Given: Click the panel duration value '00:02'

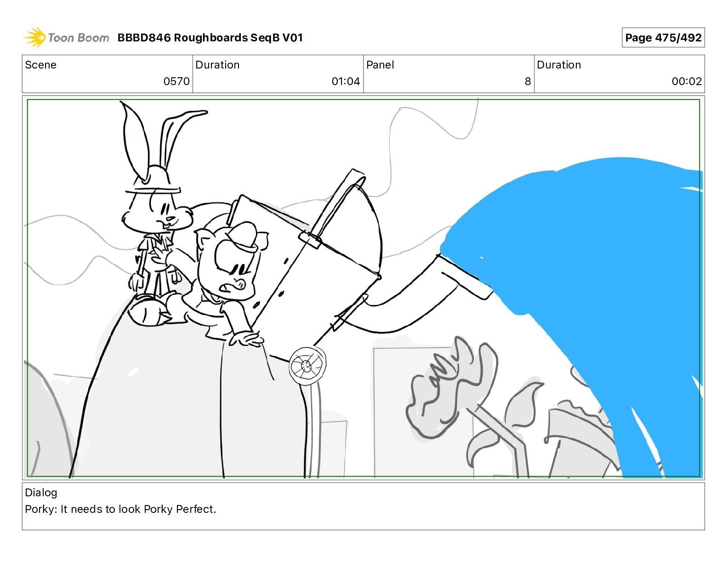Looking at the screenshot, I should [x=687, y=81].
